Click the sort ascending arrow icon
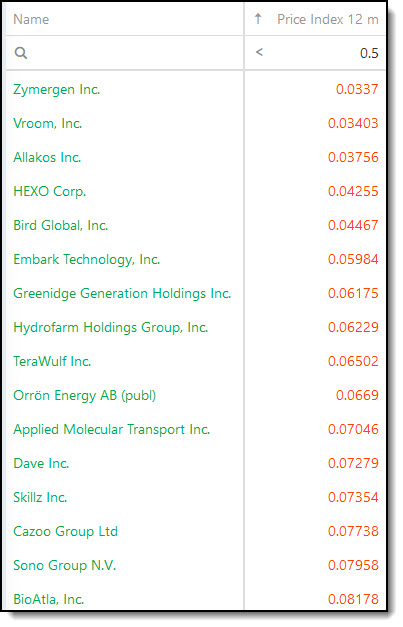403x627 pixels. click(x=258, y=19)
